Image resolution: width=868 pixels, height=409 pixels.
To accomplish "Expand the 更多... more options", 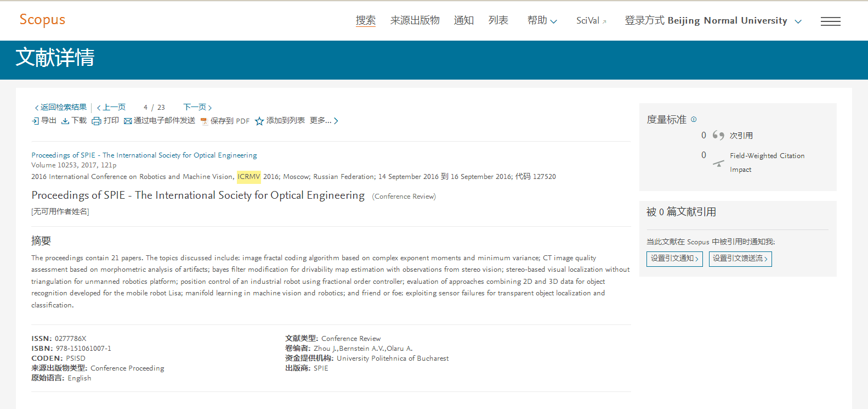I will click(324, 120).
